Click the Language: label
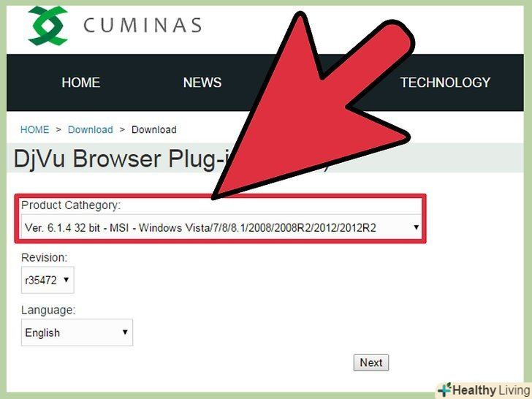The width and height of the screenshot is (532, 399). (48, 310)
